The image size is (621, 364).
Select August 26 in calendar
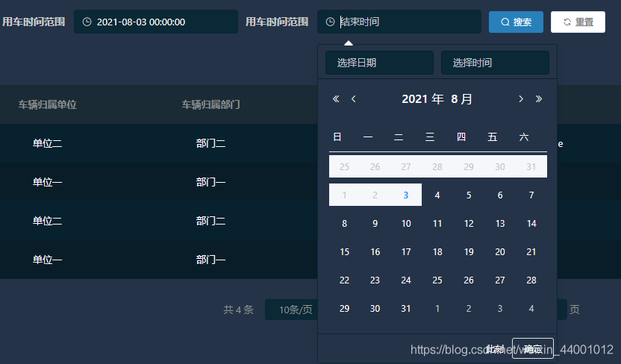tap(469, 280)
